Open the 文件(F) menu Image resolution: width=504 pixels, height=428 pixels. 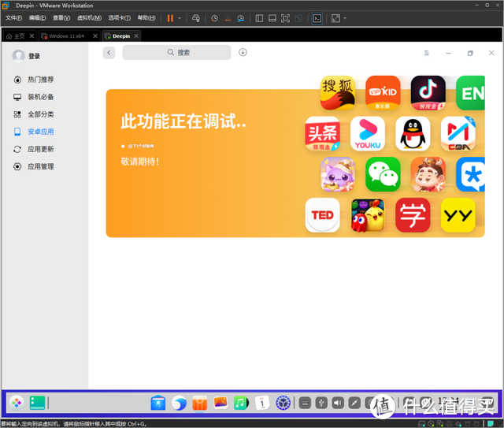coord(13,18)
